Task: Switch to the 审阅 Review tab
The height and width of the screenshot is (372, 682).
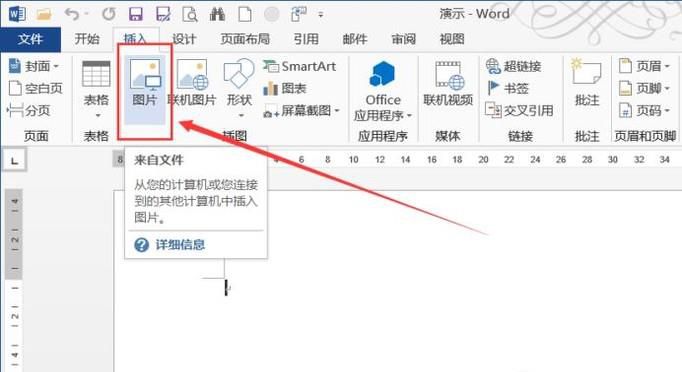Action: [x=404, y=39]
